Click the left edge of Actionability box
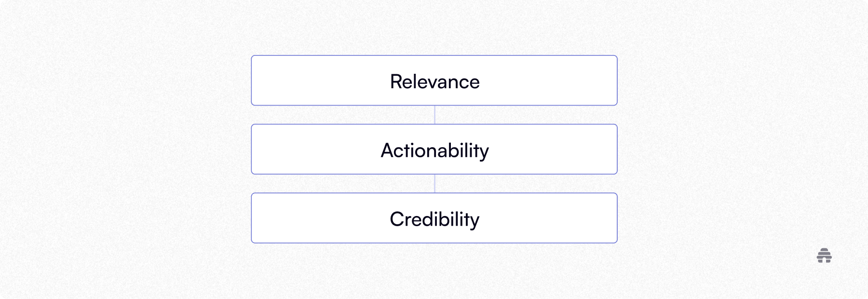The image size is (868, 299). tap(252, 149)
